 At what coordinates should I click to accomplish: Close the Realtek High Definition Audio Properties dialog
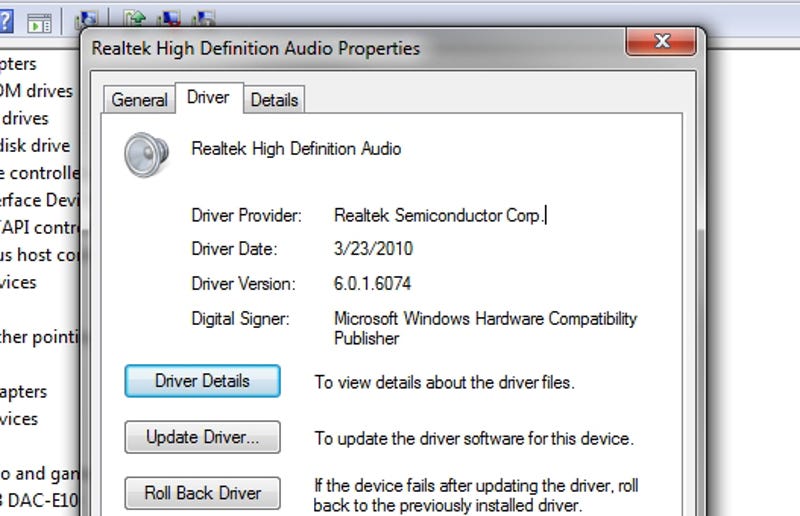tap(661, 40)
